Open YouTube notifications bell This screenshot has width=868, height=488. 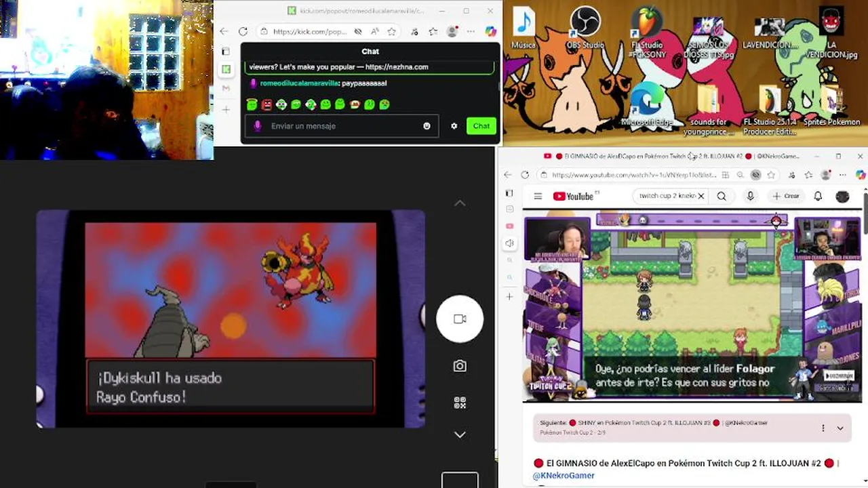[818, 196]
